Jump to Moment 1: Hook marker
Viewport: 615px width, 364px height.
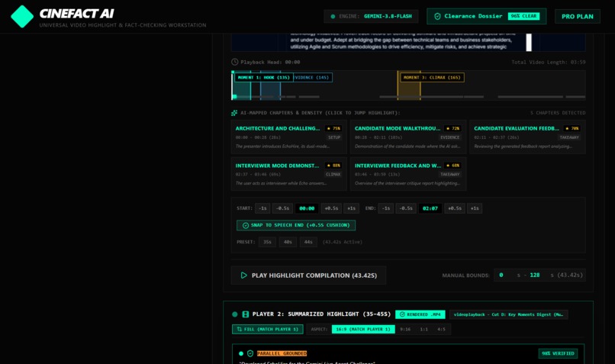pos(263,77)
